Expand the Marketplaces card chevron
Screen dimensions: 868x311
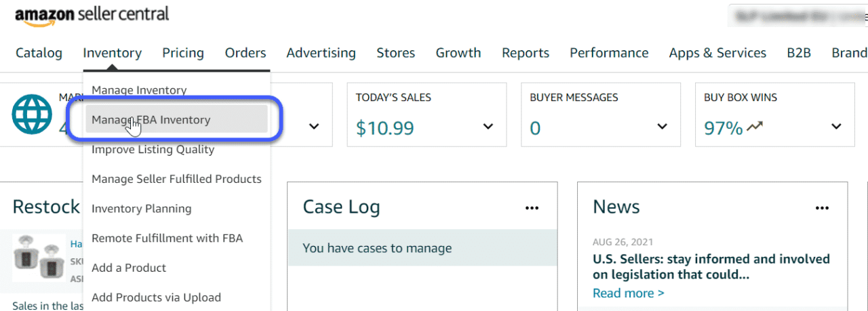click(x=314, y=127)
